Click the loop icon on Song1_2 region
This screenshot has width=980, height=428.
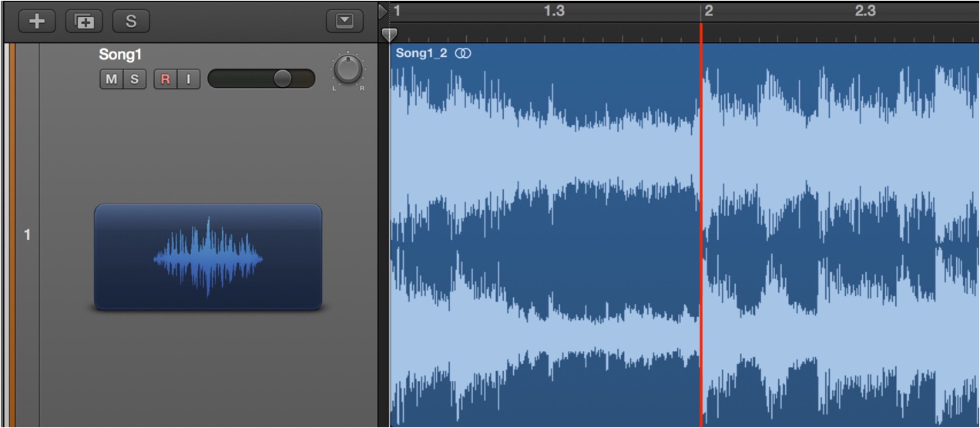point(463,53)
